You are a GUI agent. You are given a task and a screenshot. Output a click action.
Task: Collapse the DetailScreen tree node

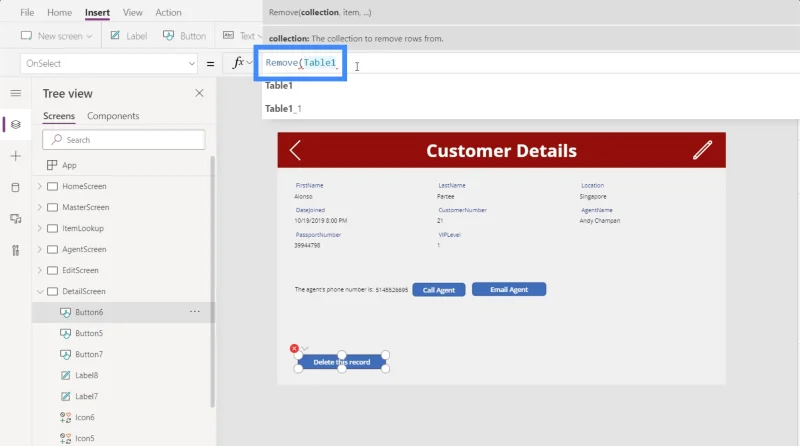pyautogui.click(x=40, y=291)
